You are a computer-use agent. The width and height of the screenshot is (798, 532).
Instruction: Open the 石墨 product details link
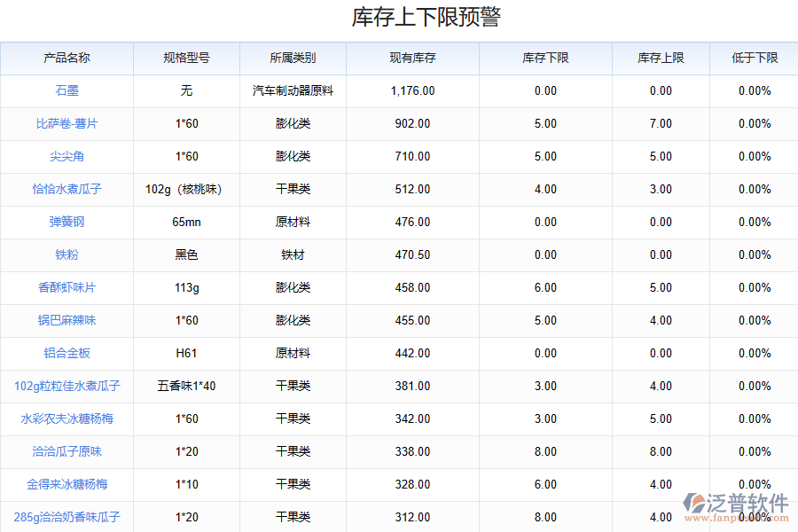[66, 90]
